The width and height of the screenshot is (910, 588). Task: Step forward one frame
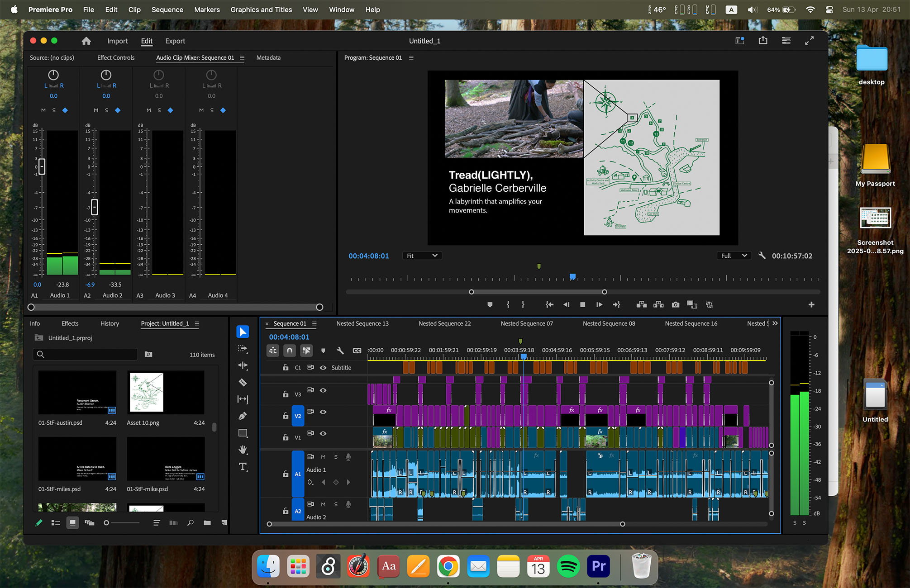tap(599, 305)
